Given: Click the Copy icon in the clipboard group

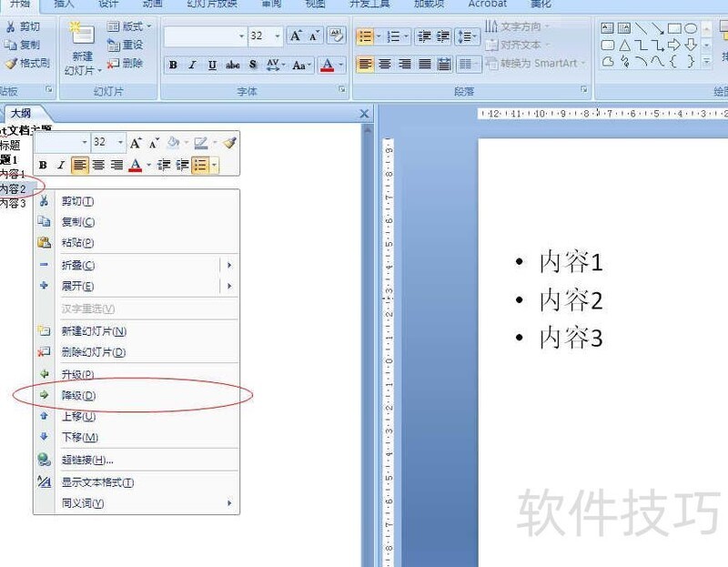Looking at the screenshot, I should 11,44.
